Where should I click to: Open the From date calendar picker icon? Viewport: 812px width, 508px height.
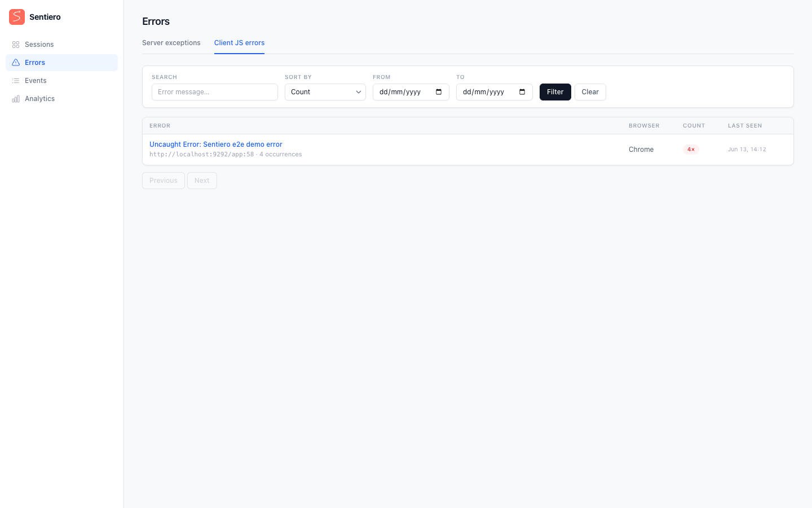[439, 92]
